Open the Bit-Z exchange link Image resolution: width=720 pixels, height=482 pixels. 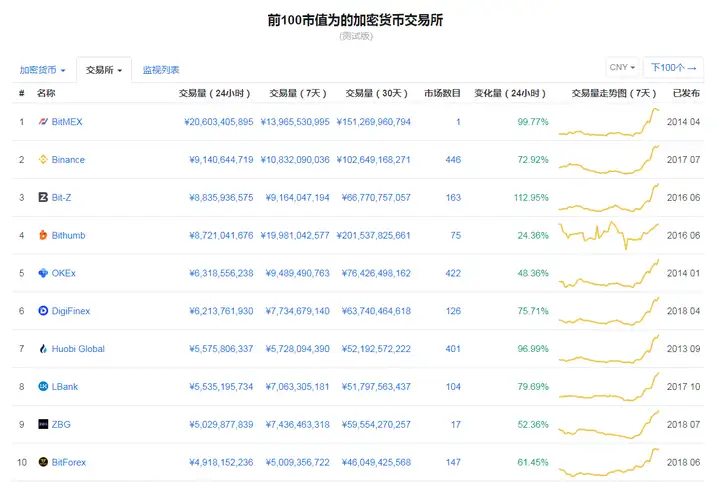tap(61, 197)
